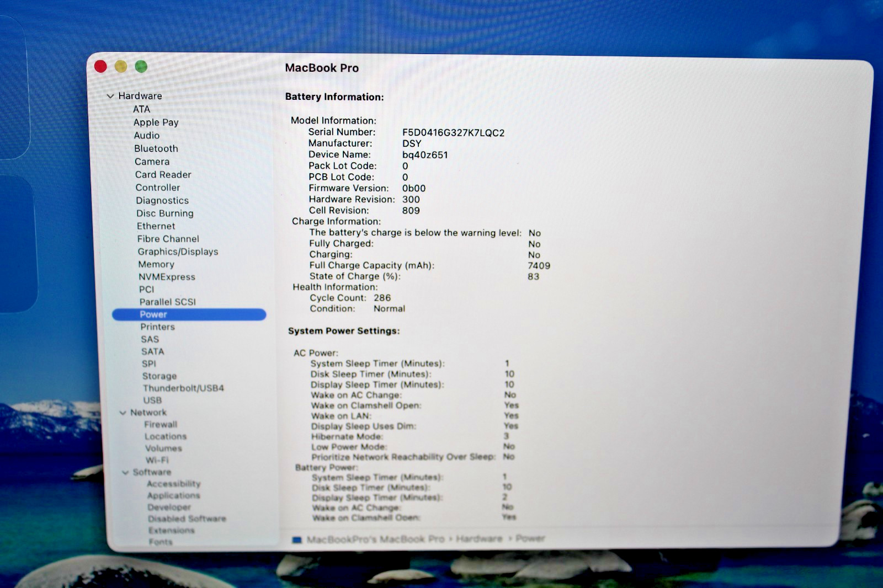Select ATA in the sidebar
This screenshot has height=588, width=883.
click(142, 109)
